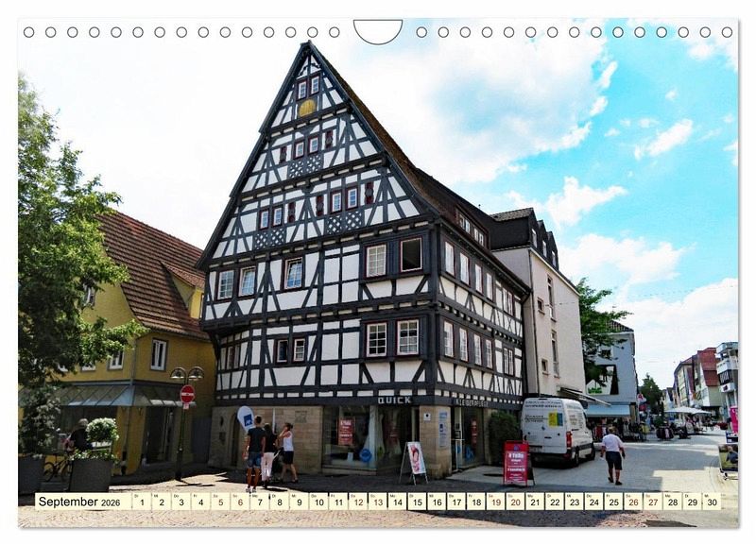756x545 pixels.
Task: Click the red no-entry road sign
Action: (x=187, y=394)
